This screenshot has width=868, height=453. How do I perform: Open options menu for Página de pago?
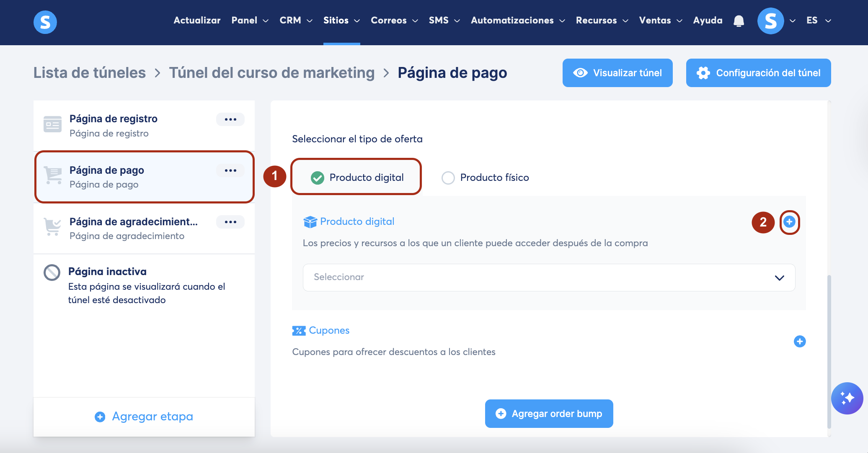pos(230,170)
